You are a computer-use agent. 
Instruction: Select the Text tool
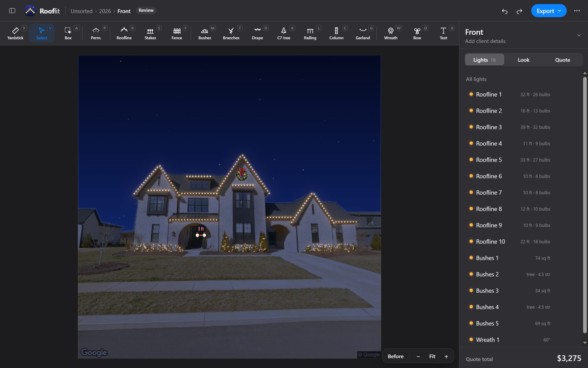[443, 33]
